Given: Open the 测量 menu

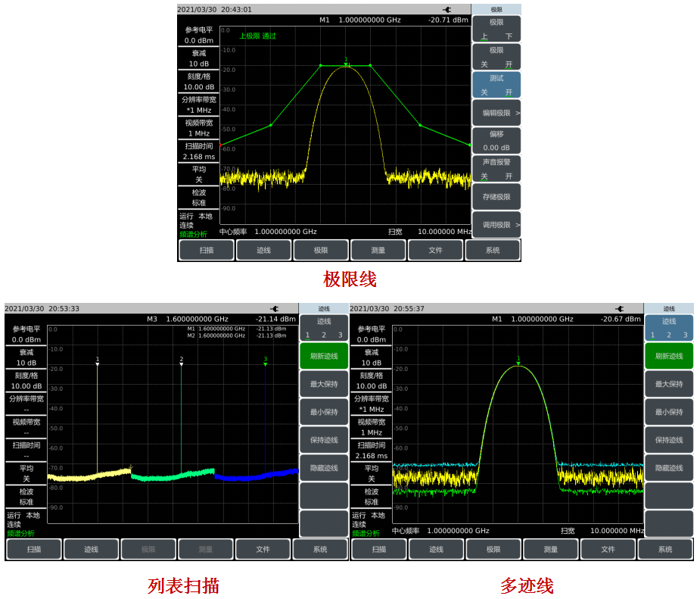Looking at the screenshot, I should [x=378, y=250].
